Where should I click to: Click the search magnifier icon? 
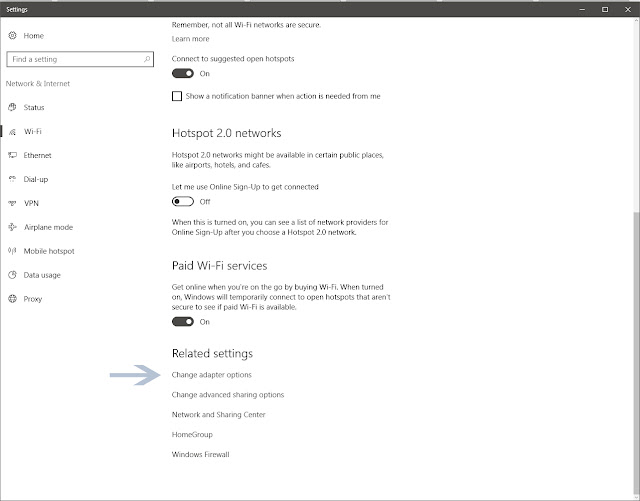click(147, 59)
